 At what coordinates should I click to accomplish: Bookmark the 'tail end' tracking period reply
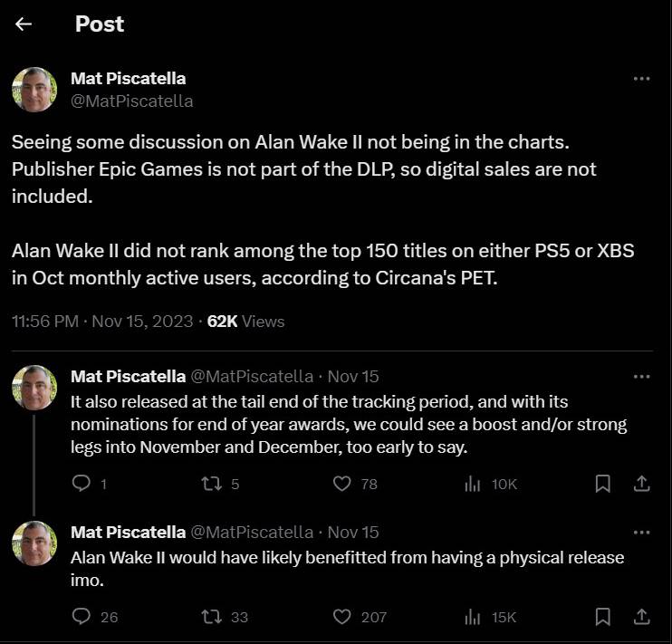point(602,485)
